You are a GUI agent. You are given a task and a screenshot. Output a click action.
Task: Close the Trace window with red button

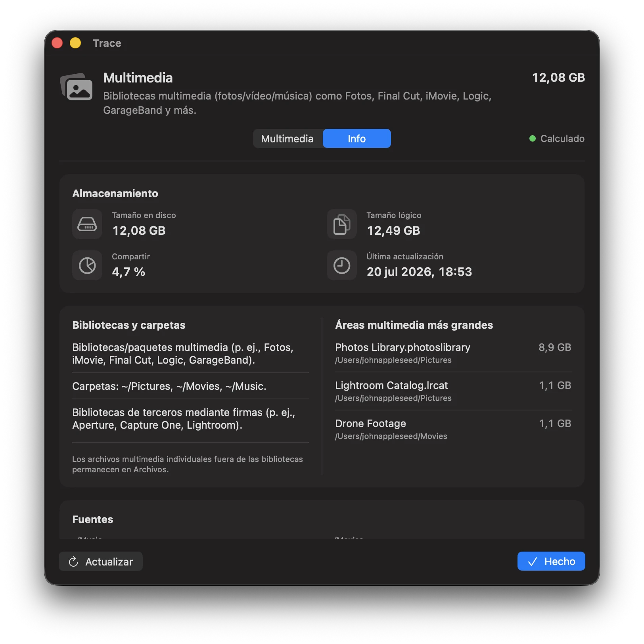(57, 43)
